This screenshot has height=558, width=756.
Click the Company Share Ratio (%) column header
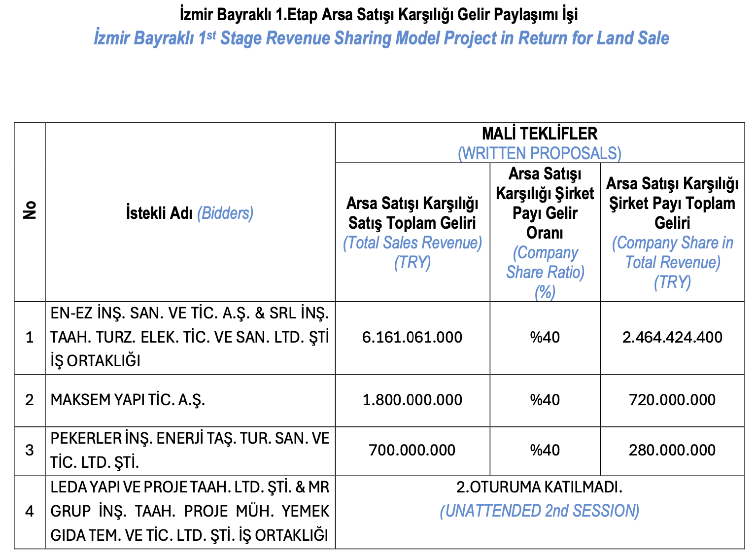545,232
